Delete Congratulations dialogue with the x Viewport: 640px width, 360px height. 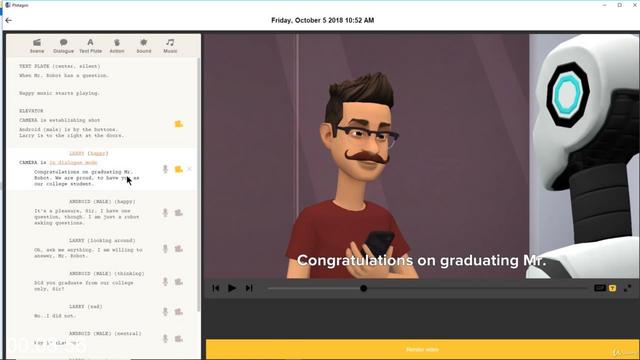(x=189, y=169)
